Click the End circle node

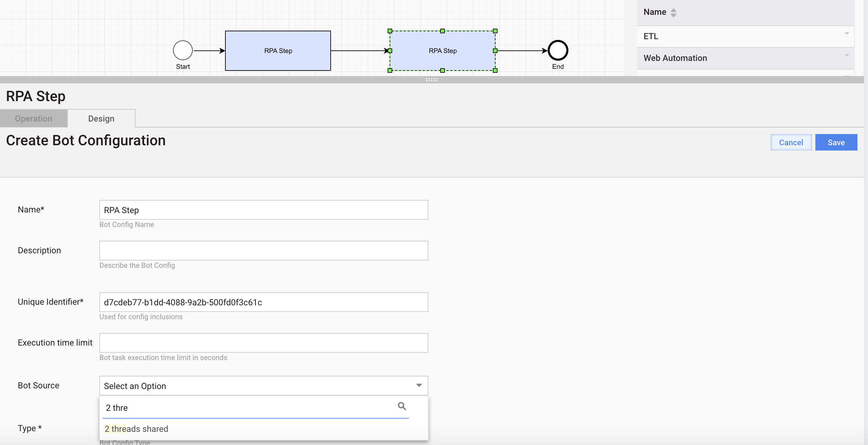(x=558, y=51)
